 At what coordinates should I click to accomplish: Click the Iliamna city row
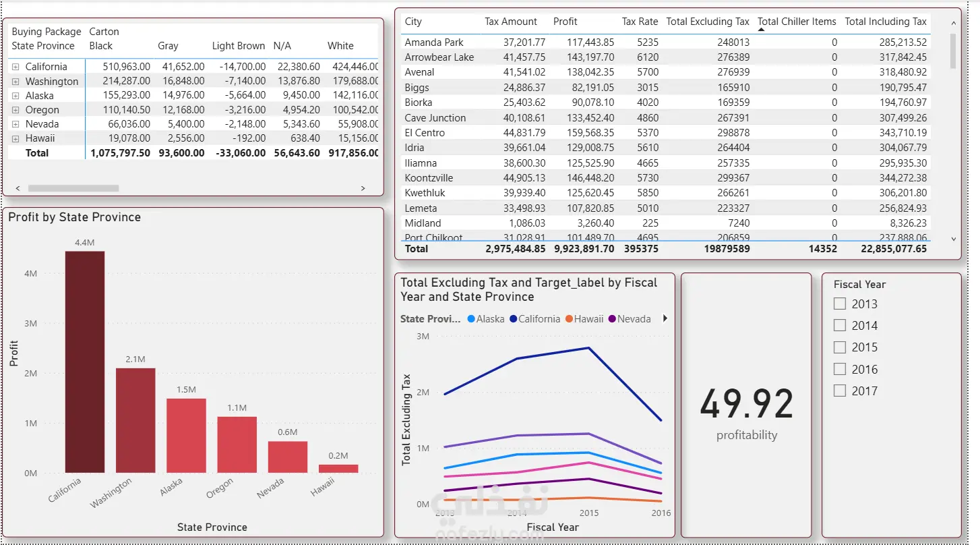tap(666, 163)
